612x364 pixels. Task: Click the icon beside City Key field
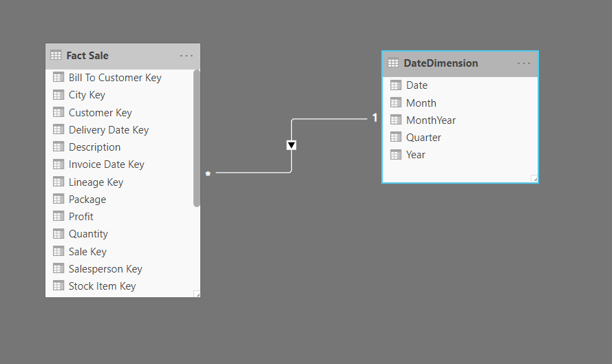click(58, 95)
